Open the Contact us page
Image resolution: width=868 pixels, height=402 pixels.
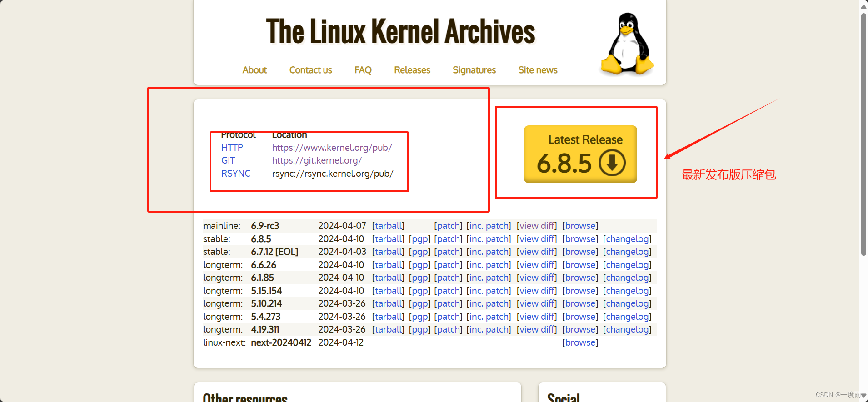(x=311, y=70)
